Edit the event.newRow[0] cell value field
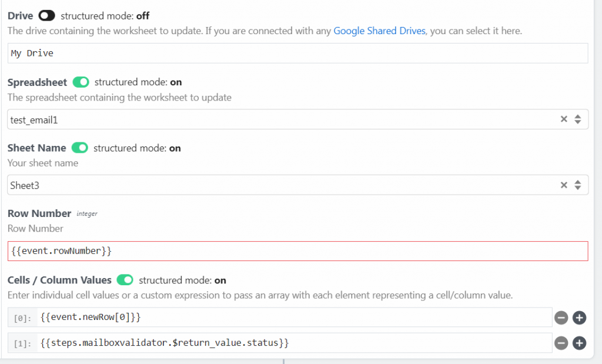602x364 pixels. click(294, 318)
